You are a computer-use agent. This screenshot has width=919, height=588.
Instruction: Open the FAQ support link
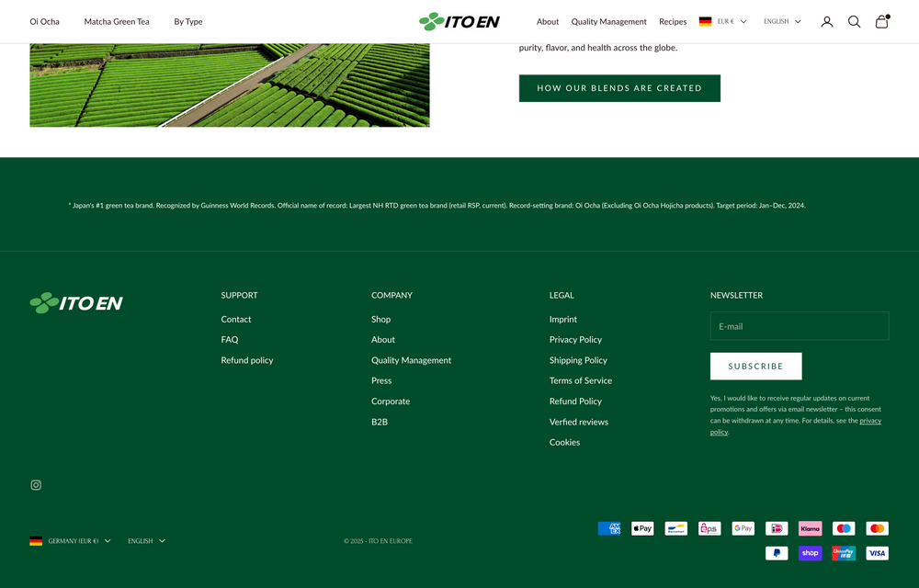pos(229,339)
